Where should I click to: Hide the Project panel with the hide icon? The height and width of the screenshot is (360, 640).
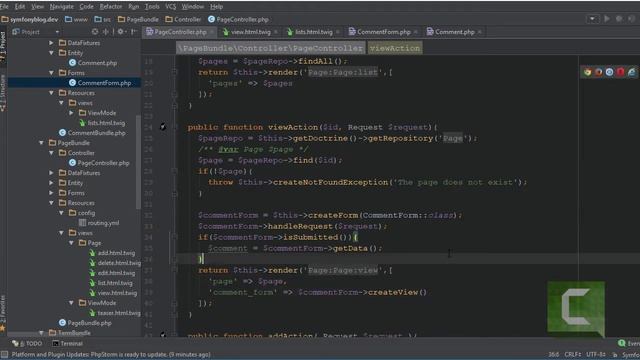click(133, 31)
